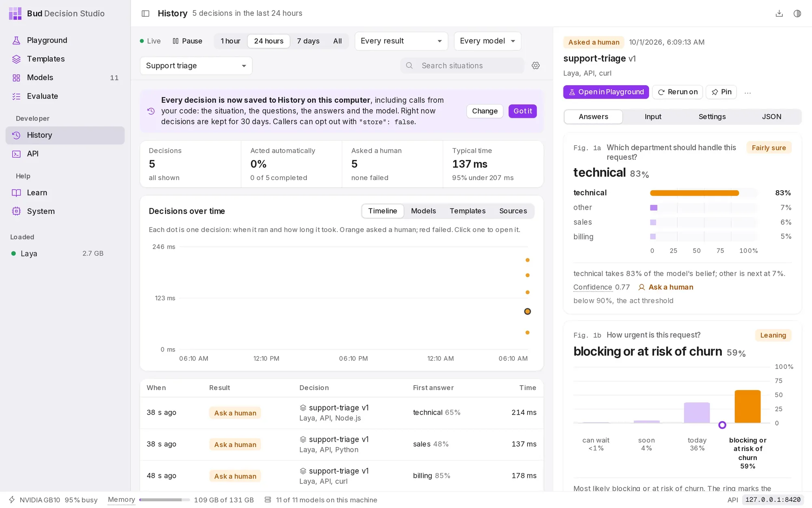Click the history clock icon in the banner

click(x=151, y=111)
